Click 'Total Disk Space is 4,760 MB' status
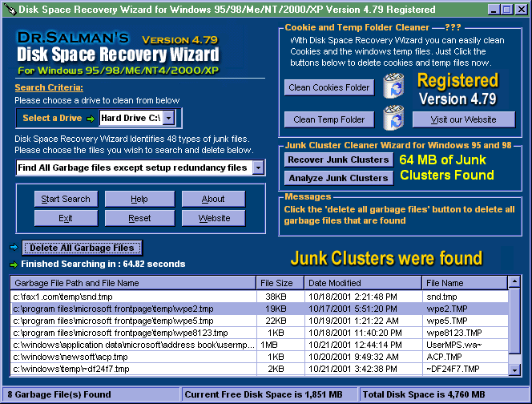The image size is (532, 404). pos(424,394)
